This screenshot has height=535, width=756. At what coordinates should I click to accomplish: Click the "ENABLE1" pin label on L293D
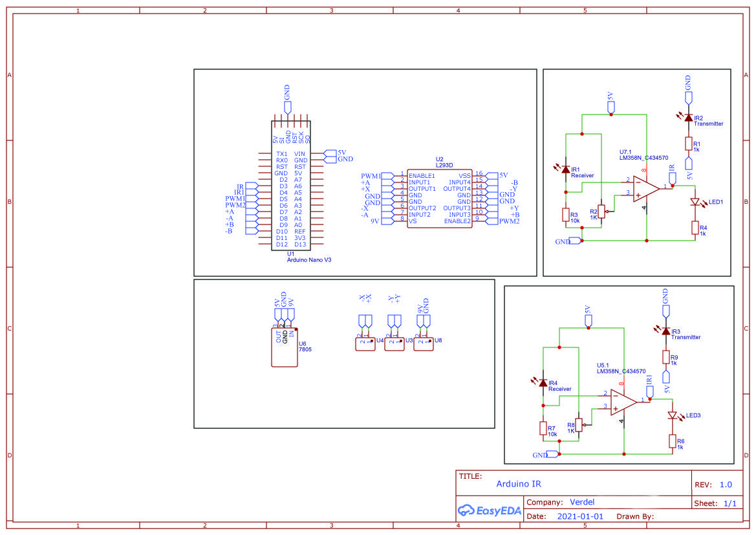pos(422,176)
